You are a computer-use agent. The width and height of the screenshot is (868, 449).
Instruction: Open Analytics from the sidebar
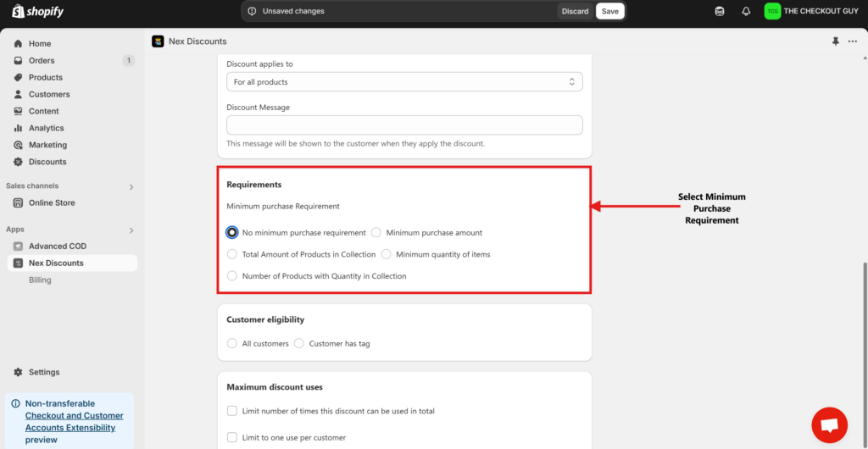click(x=46, y=128)
